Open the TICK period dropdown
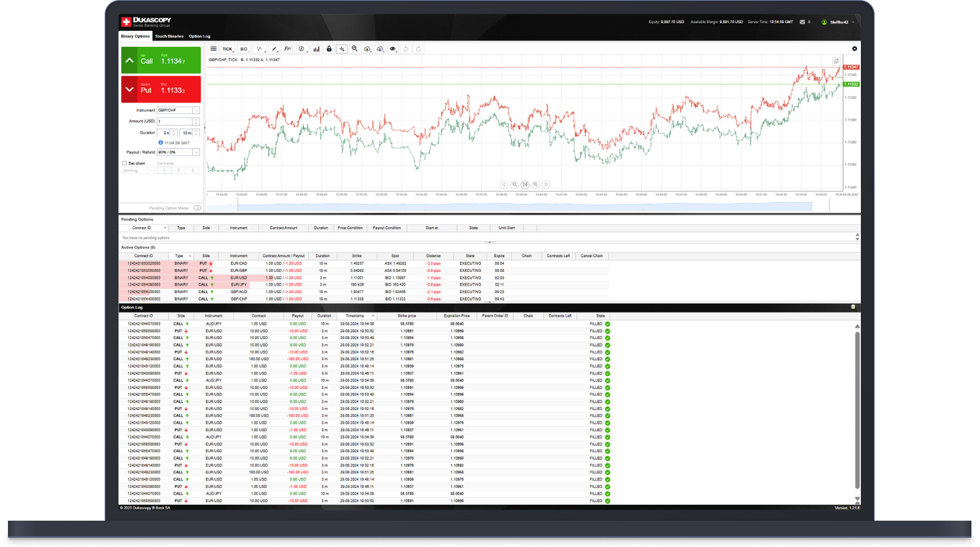Screen dimensions: 980x547 coord(227,49)
